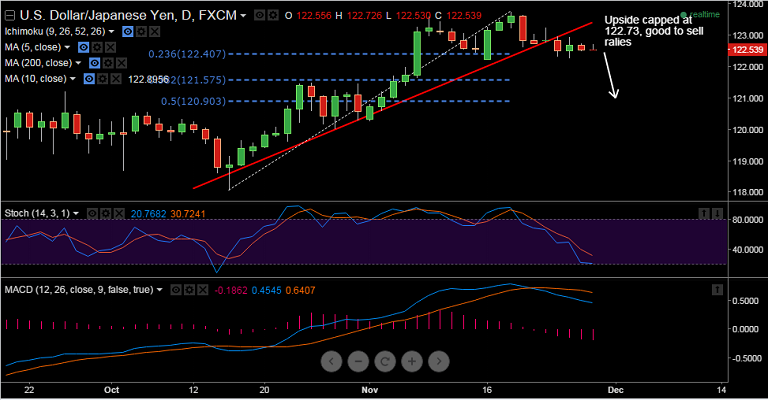Click the Oct label on the time axis
This screenshot has height=400, width=768.
112,390
